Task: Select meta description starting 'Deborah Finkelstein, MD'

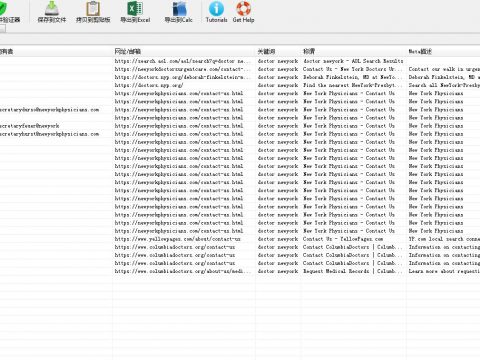Action: pos(444,77)
